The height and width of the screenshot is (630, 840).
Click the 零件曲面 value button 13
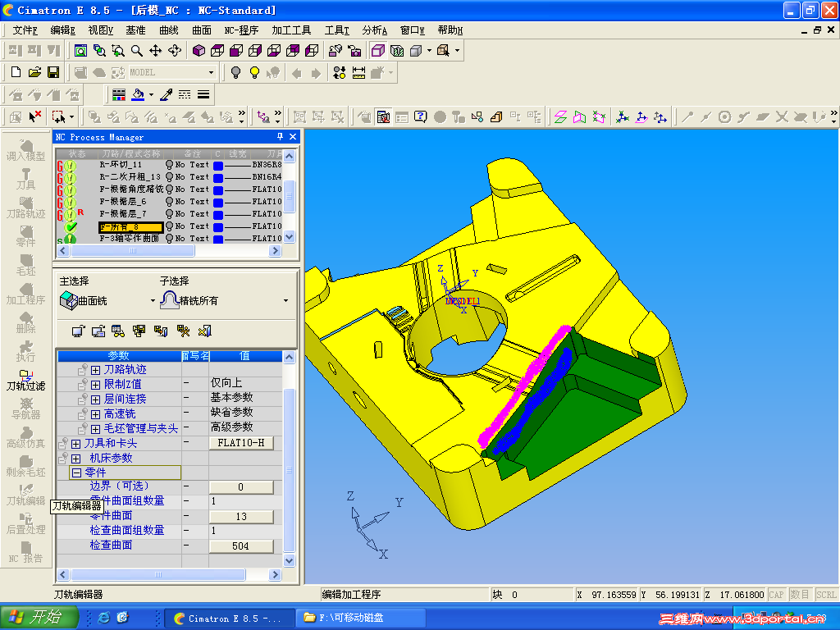pos(241,517)
